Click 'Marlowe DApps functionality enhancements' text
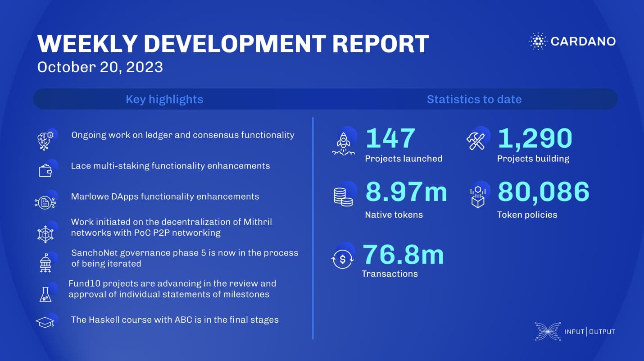The image size is (644, 361). coord(165,196)
